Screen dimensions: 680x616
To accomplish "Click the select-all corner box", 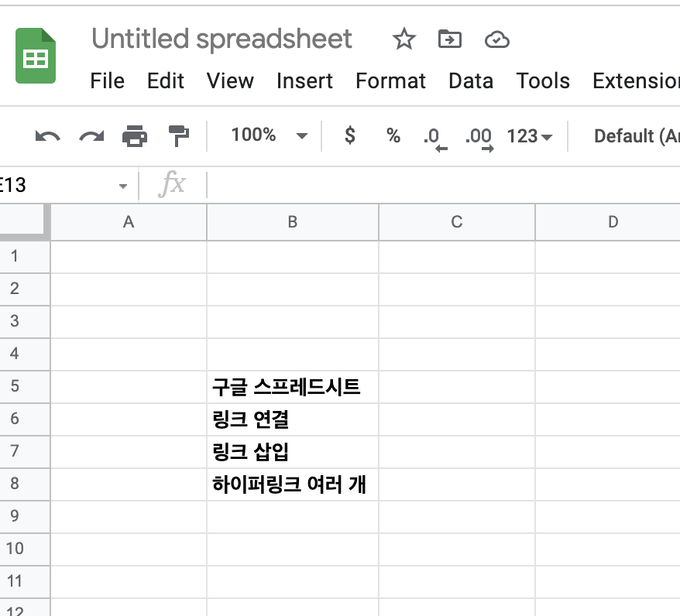I will [x=25, y=222].
